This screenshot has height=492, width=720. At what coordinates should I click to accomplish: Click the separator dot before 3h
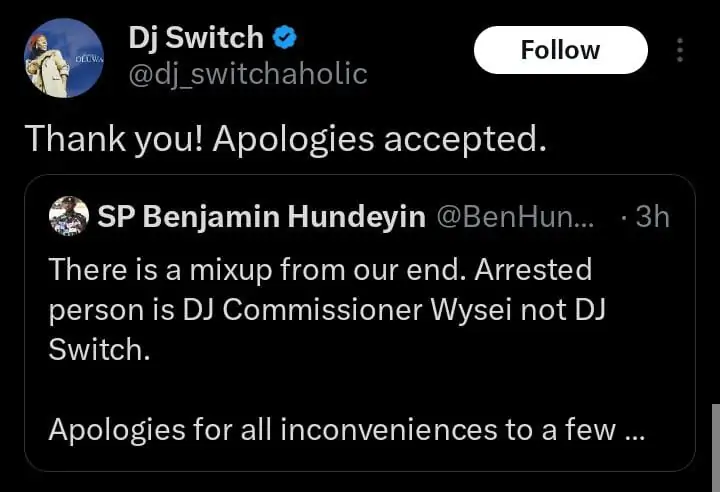tap(625, 218)
